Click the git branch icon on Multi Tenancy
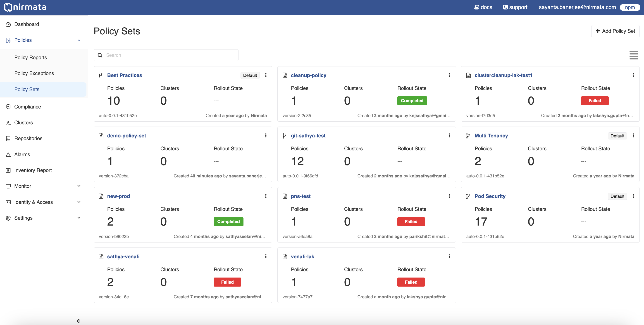The image size is (644, 325). pyautogui.click(x=468, y=136)
